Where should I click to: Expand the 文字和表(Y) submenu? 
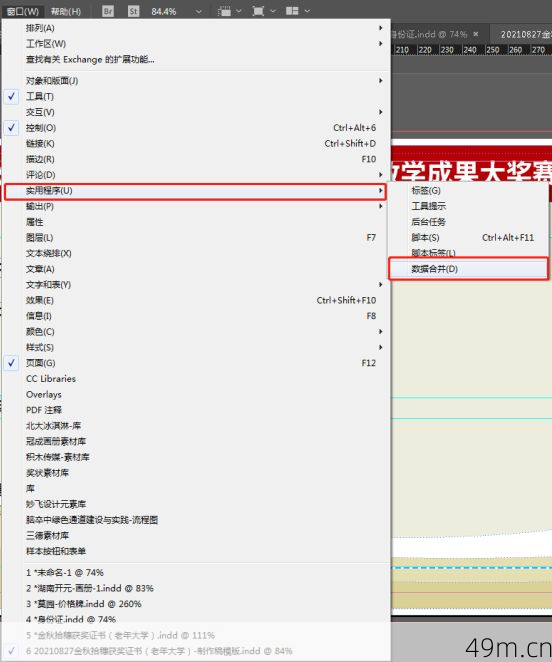196,285
